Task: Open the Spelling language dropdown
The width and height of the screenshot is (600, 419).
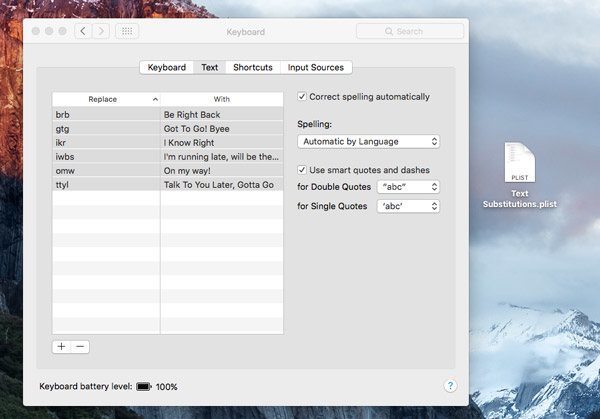Action: click(368, 142)
